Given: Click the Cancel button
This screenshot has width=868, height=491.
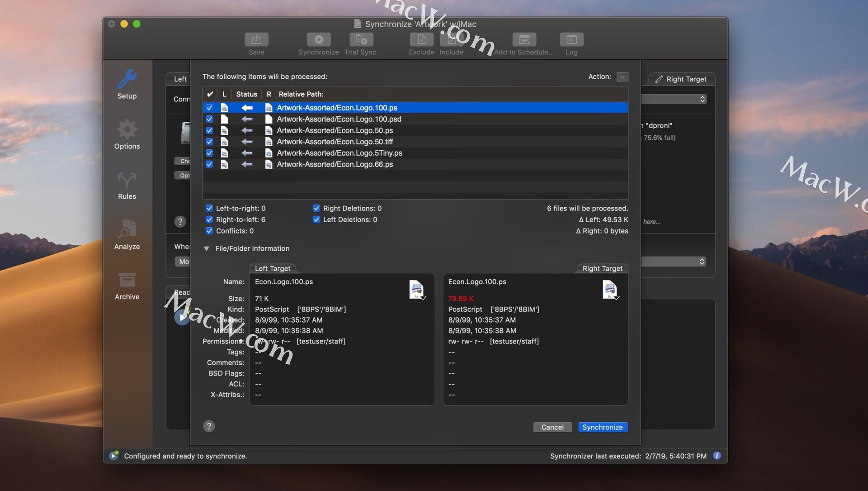Looking at the screenshot, I should [552, 427].
